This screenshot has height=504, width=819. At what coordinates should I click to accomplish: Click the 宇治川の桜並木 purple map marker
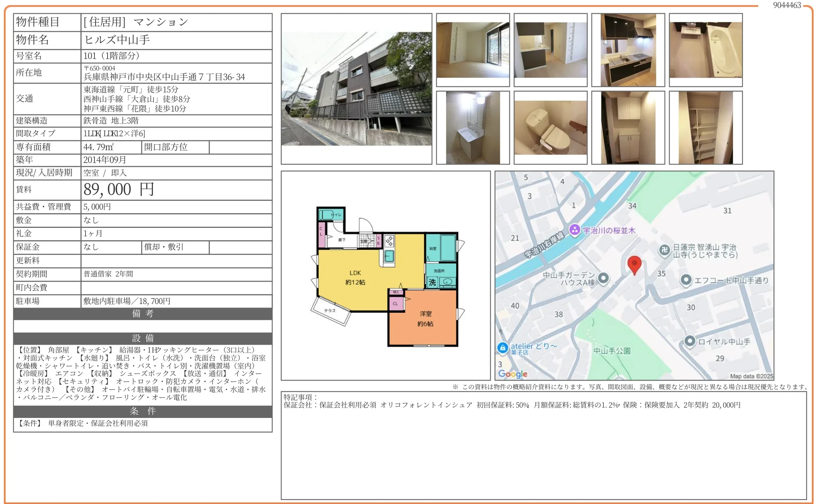[x=574, y=230]
